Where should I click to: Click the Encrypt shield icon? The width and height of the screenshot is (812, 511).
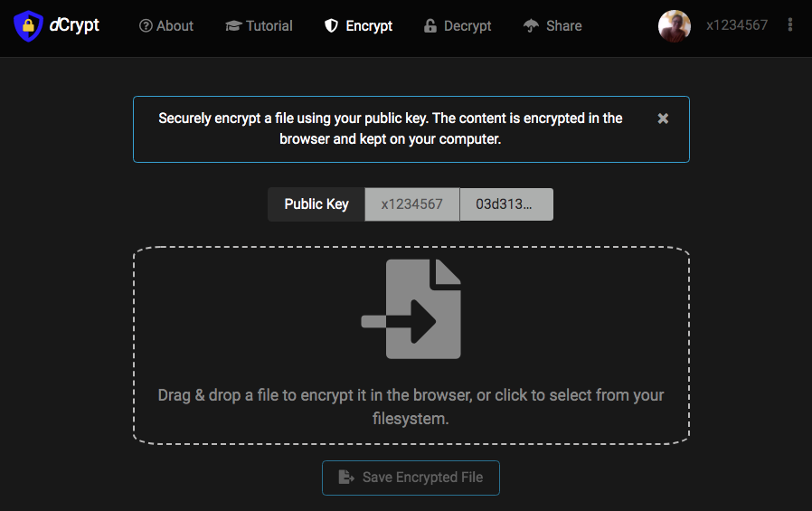[x=332, y=26]
